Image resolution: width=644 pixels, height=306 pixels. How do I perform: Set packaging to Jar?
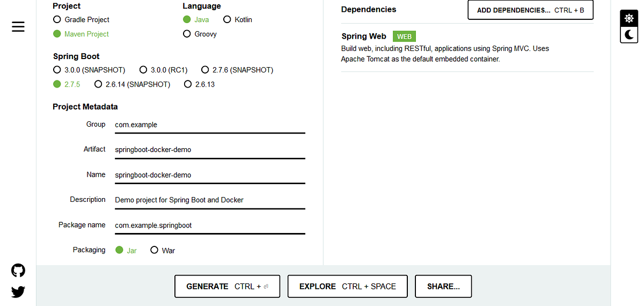[x=126, y=251]
